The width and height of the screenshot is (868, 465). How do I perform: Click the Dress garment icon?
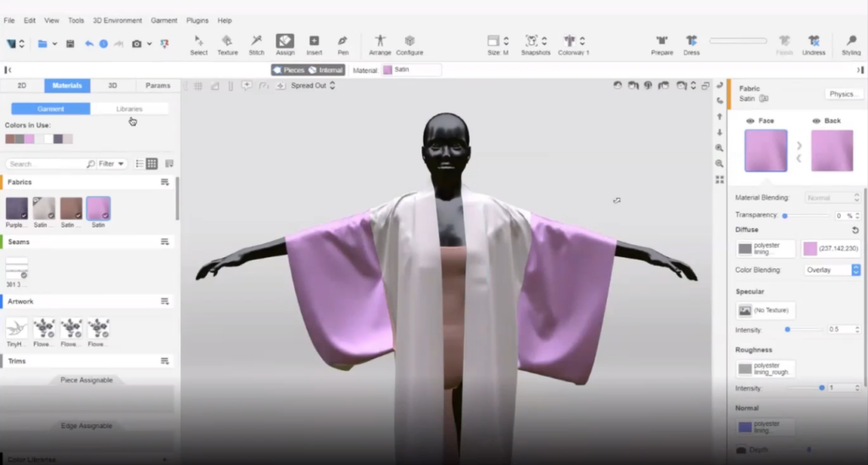pyautogui.click(x=692, y=42)
